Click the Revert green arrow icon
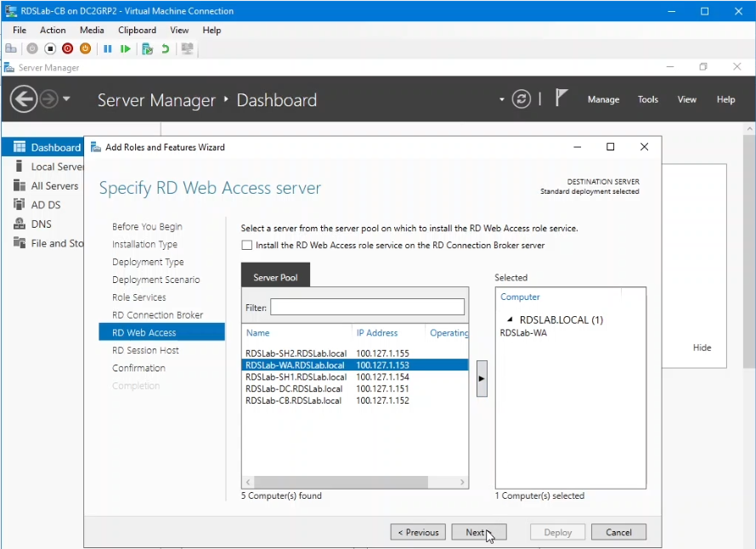This screenshot has height=549, width=756. pyautogui.click(x=166, y=48)
